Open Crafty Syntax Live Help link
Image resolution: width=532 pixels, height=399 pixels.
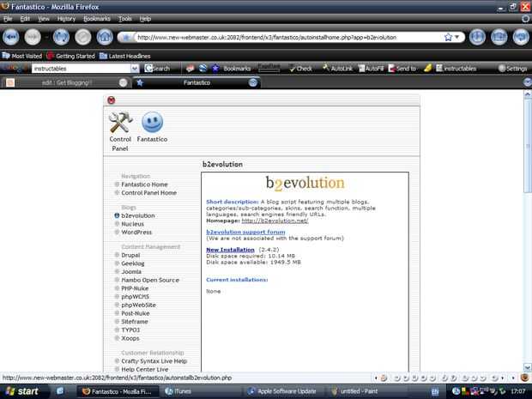(x=154, y=361)
